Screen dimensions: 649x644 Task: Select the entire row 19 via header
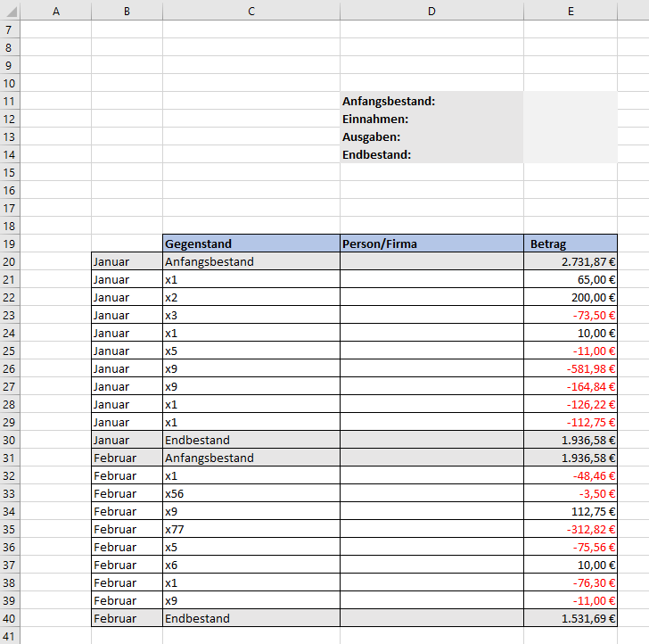pos(10,244)
